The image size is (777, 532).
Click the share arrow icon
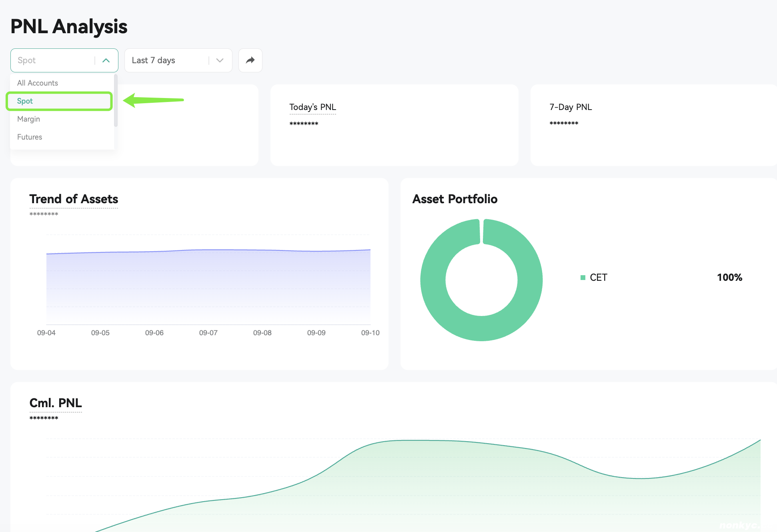coord(250,60)
